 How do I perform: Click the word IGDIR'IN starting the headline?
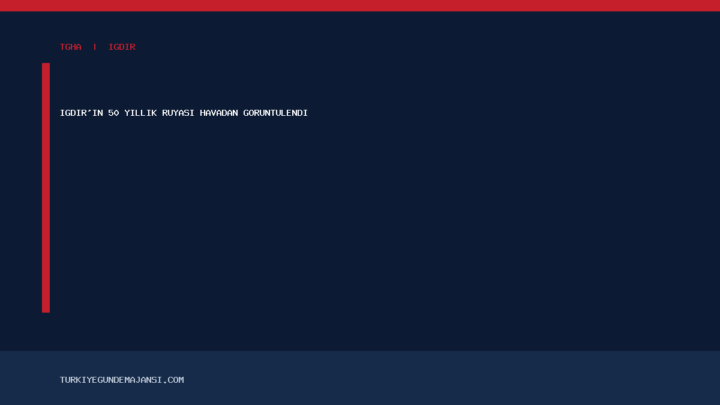pyautogui.click(x=82, y=113)
